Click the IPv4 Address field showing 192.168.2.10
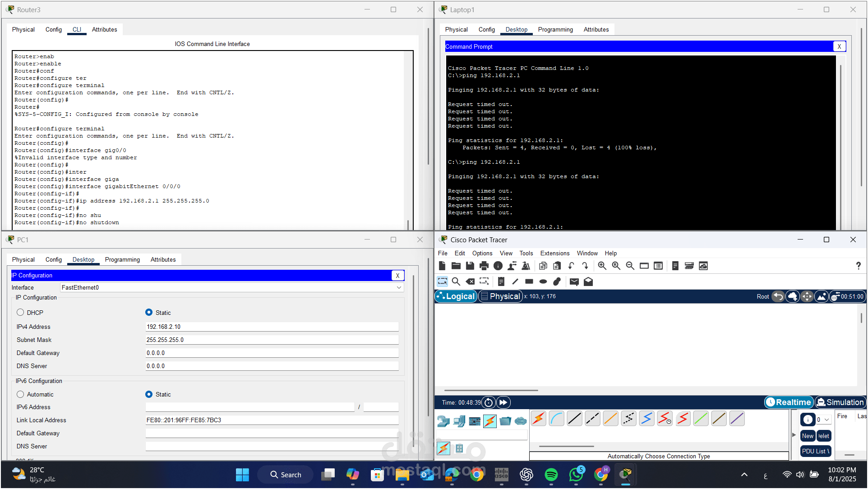 point(272,327)
